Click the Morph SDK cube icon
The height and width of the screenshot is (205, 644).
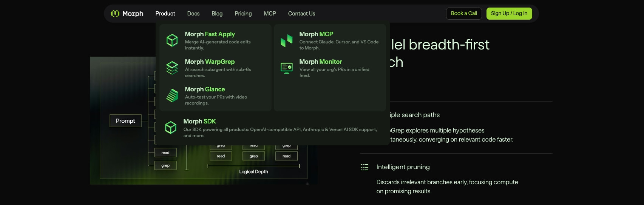point(171,128)
